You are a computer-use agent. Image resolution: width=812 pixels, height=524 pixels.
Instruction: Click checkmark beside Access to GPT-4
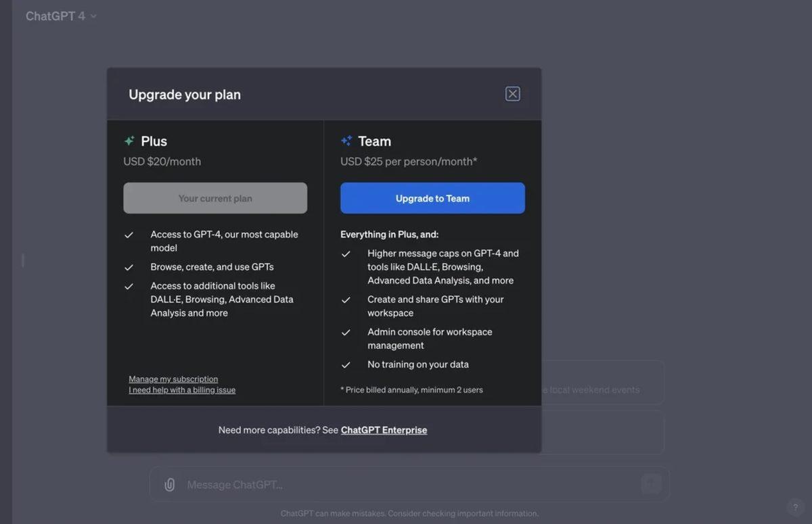point(129,235)
